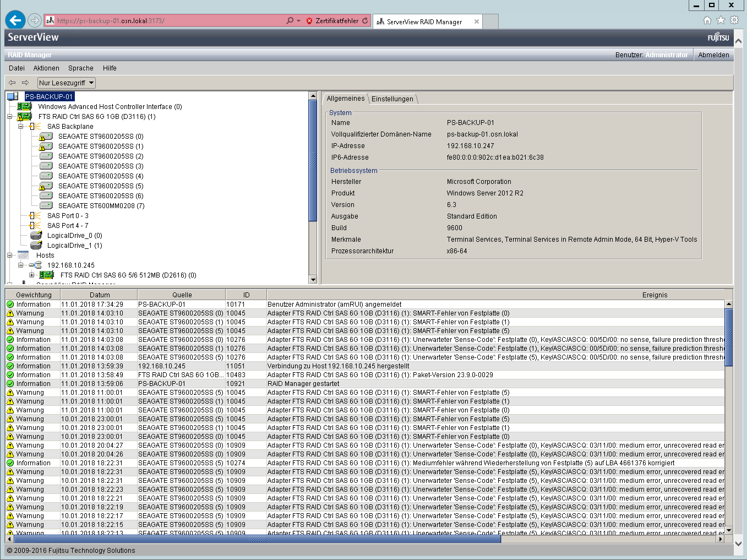Image resolution: width=747 pixels, height=560 pixels.
Task: Open the Nur Lesezugriff access dropdown
Action: pos(67,83)
